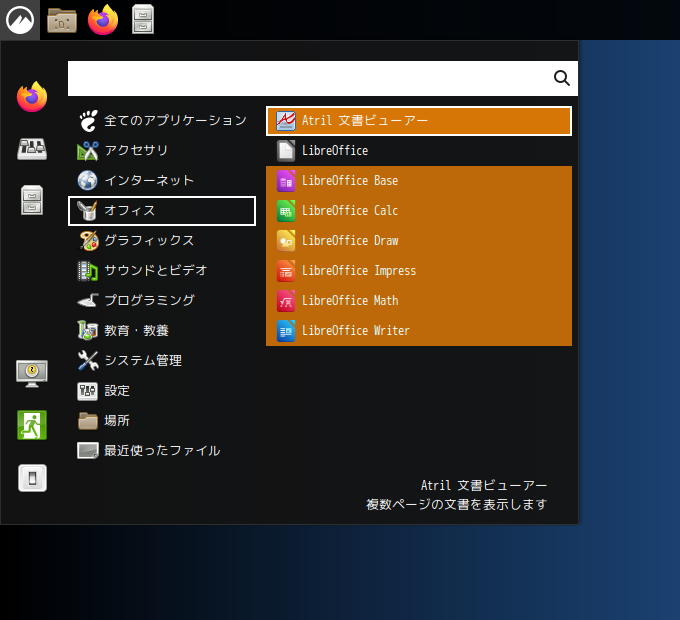Select the 教育・教養 category
This screenshot has height=620, width=680.
pos(162,331)
